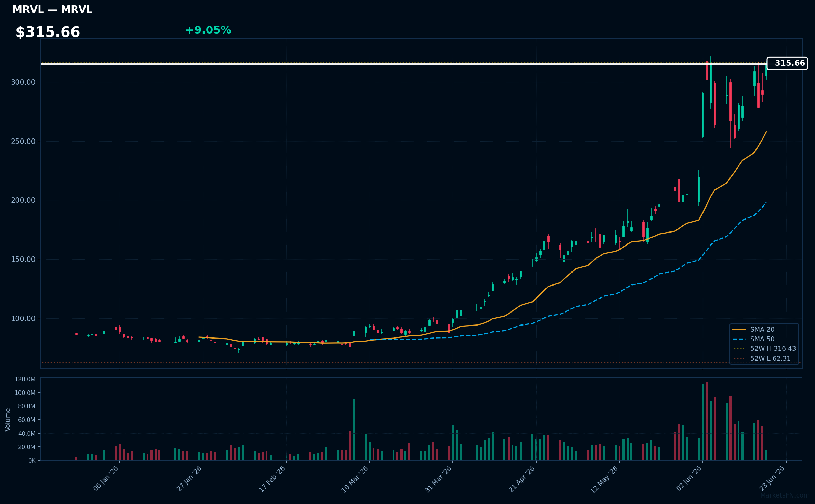
Task: Click the tall green volume bar before 10 Mar
Action: (354, 429)
